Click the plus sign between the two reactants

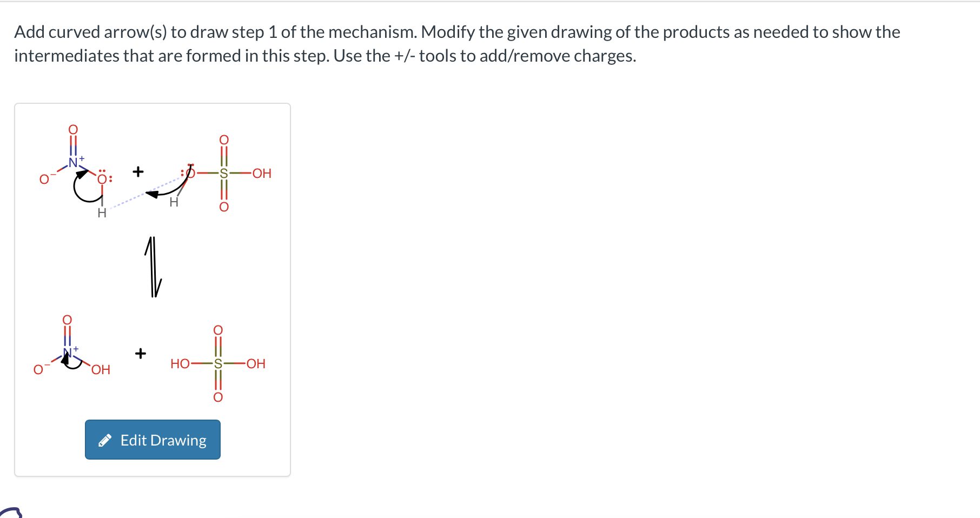pos(138,171)
